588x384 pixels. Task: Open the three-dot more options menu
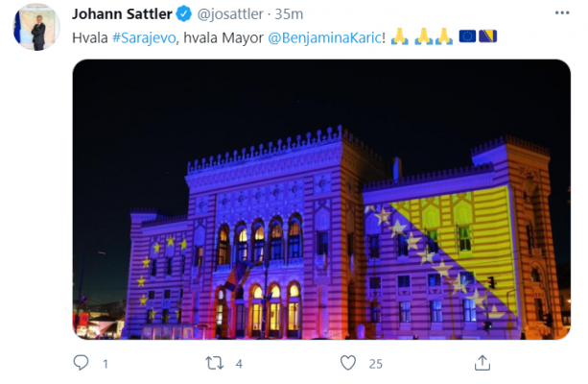tap(562, 12)
